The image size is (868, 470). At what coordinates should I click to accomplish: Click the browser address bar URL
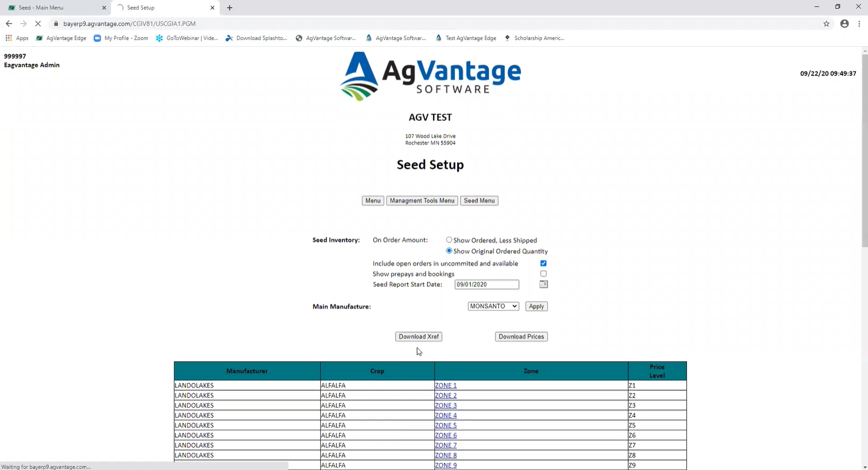coord(129,24)
